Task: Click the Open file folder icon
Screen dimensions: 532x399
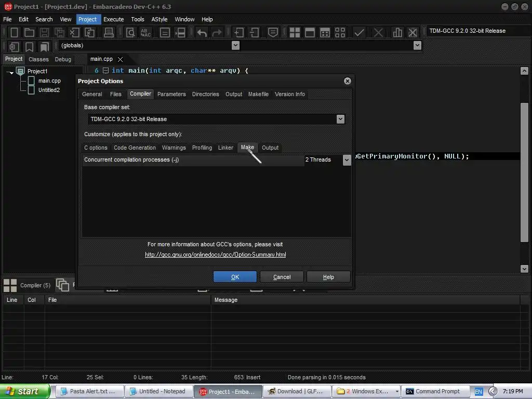Action: pyautogui.click(x=29, y=33)
